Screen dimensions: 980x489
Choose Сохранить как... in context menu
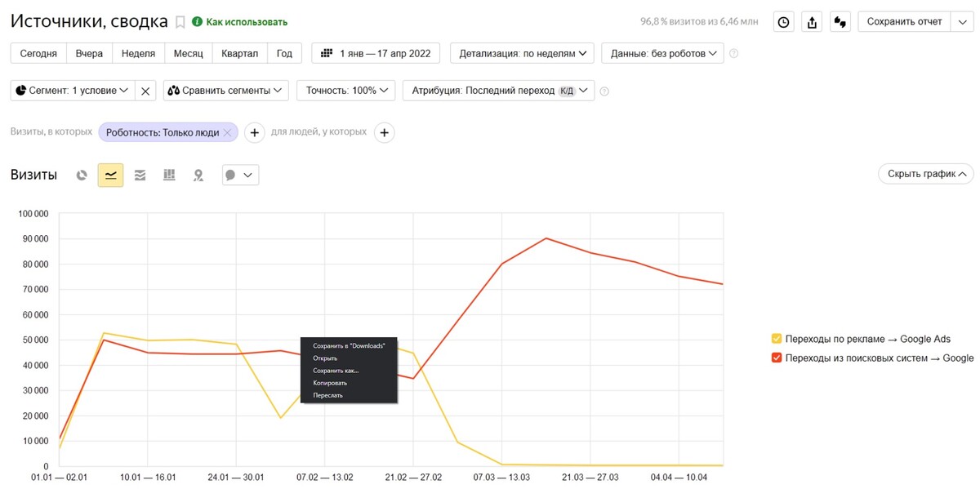[349, 370]
